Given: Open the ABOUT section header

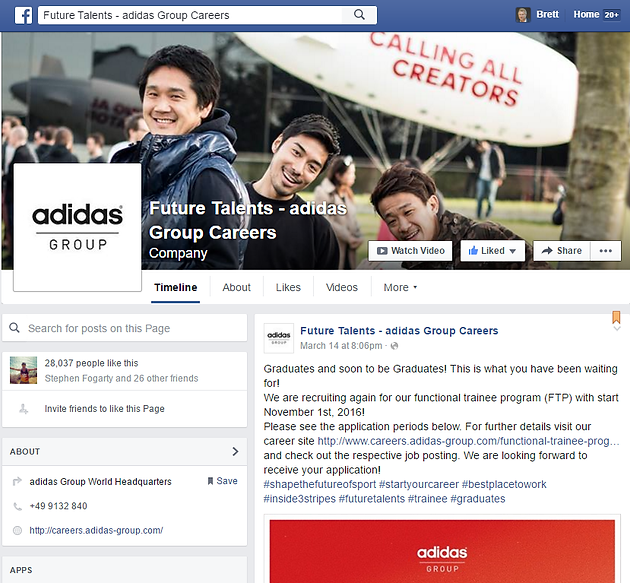Looking at the screenshot, I should [x=125, y=452].
